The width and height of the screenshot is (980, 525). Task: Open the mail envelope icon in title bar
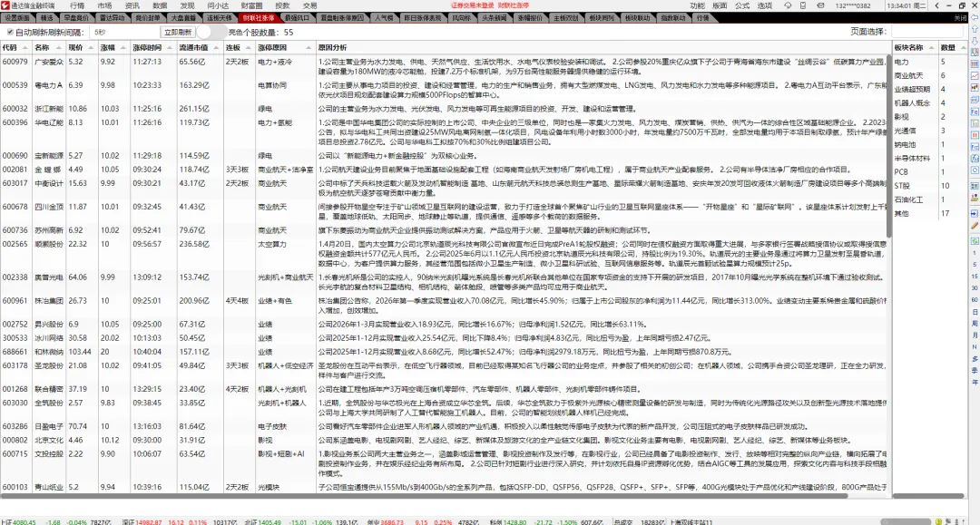tap(820, 5)
